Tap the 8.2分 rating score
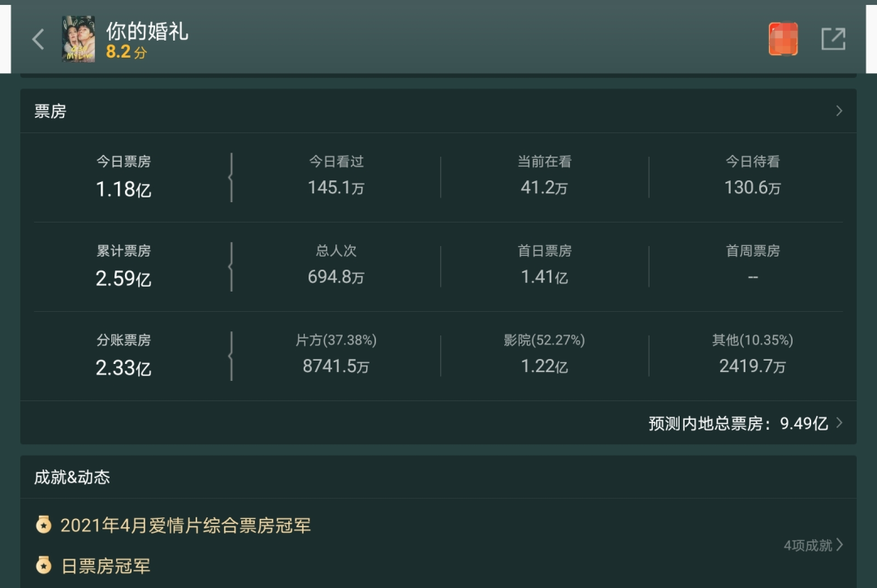This screenshot has width=877, height=588. (127, 52)
